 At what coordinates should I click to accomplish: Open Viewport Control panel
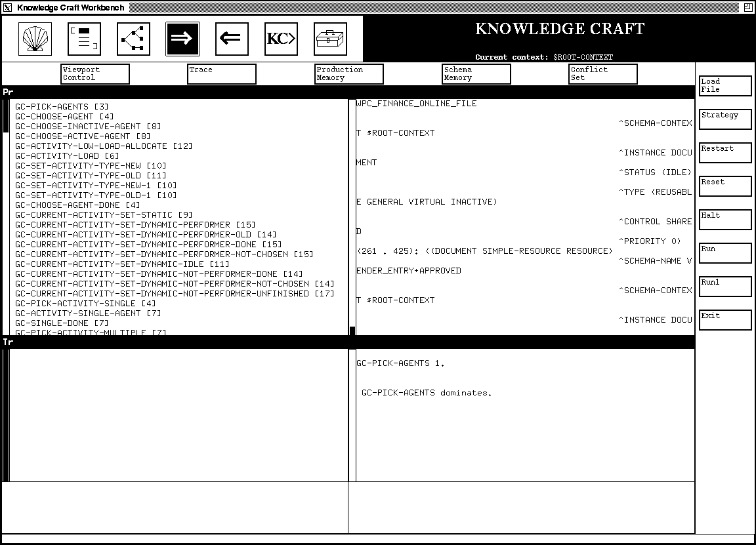click(x=94, y=73)
